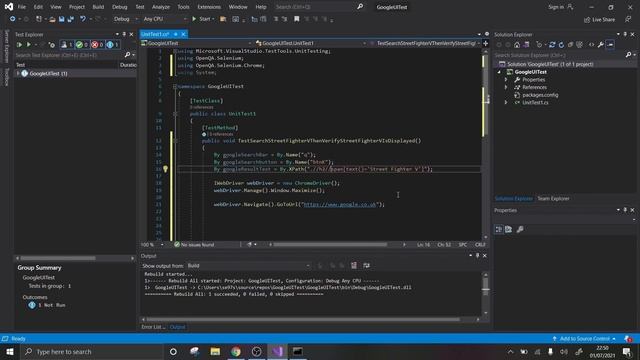The width and height of the screenshot is (640, 360).
Task: Run all tests in Test Explorer
Action: pos(19,44)
